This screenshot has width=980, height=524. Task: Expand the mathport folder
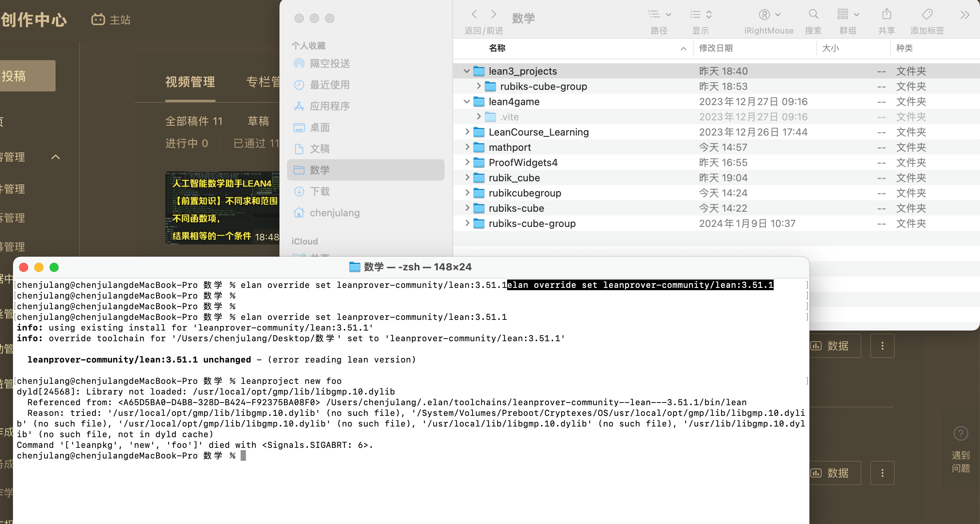click(467, 147)
